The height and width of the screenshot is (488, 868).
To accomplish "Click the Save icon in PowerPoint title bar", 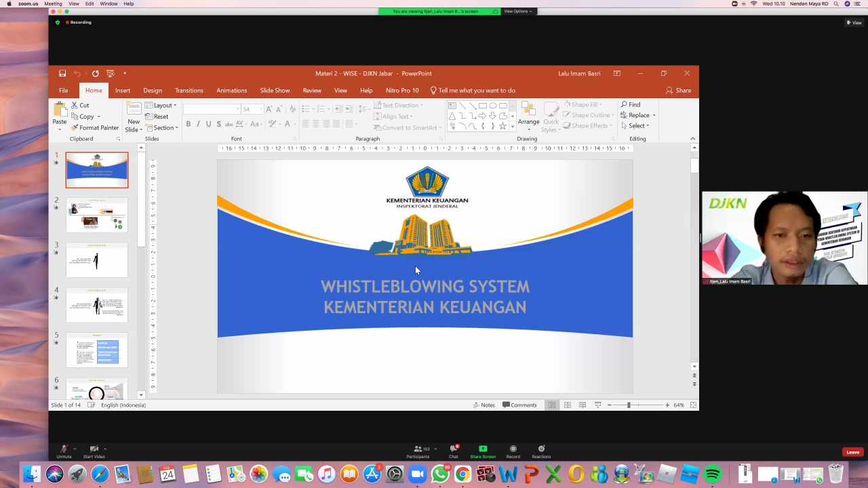I will coord(62,73).
